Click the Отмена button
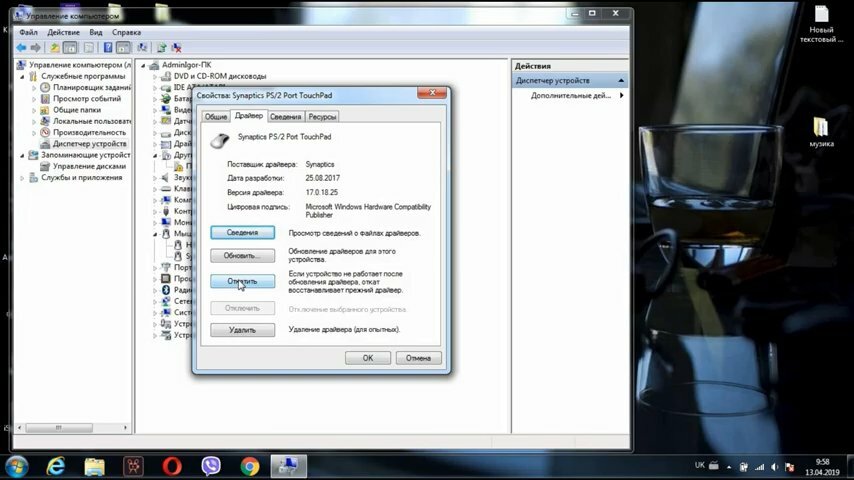Viewport: 854px width, 480px height. tap(418, 358)
